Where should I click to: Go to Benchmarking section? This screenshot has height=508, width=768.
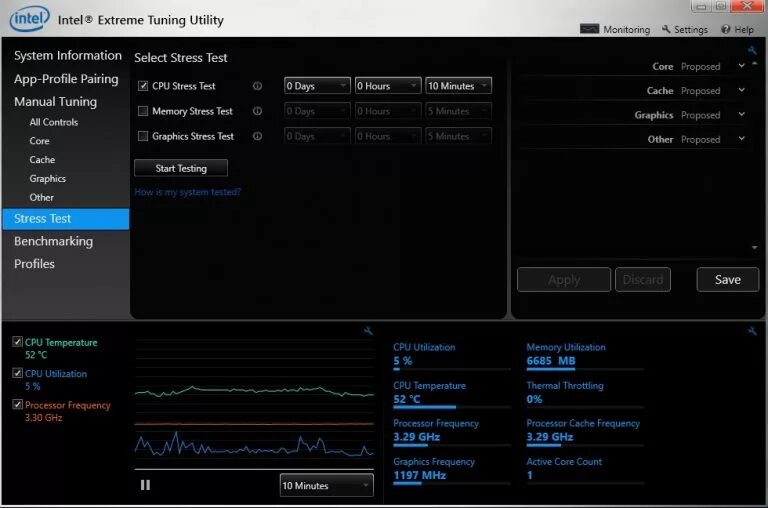[53, 241]
